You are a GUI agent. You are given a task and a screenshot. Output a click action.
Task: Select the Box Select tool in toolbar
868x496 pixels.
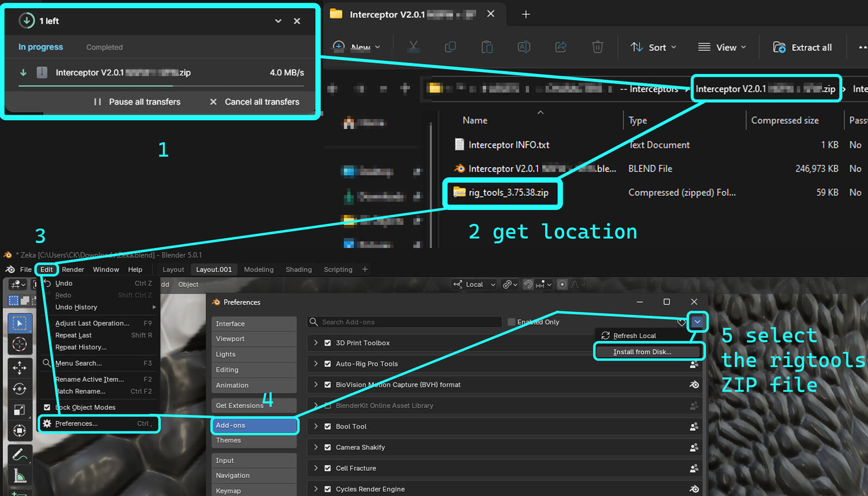[x=20, y=324]
